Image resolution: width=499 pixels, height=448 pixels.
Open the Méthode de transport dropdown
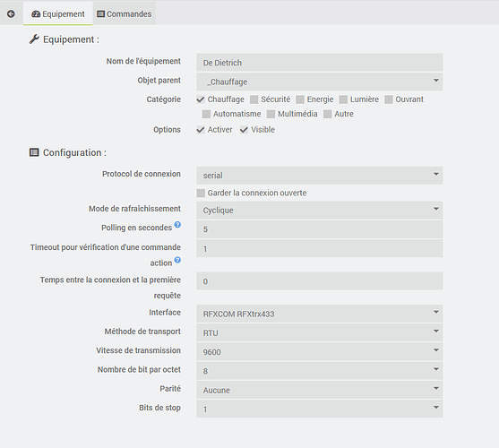[x=320, y=332]
